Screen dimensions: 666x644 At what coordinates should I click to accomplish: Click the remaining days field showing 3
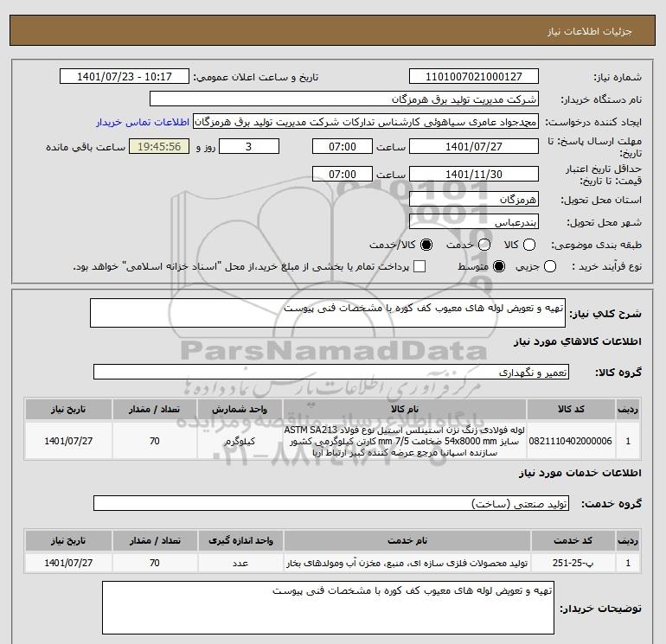click(249, 146)
